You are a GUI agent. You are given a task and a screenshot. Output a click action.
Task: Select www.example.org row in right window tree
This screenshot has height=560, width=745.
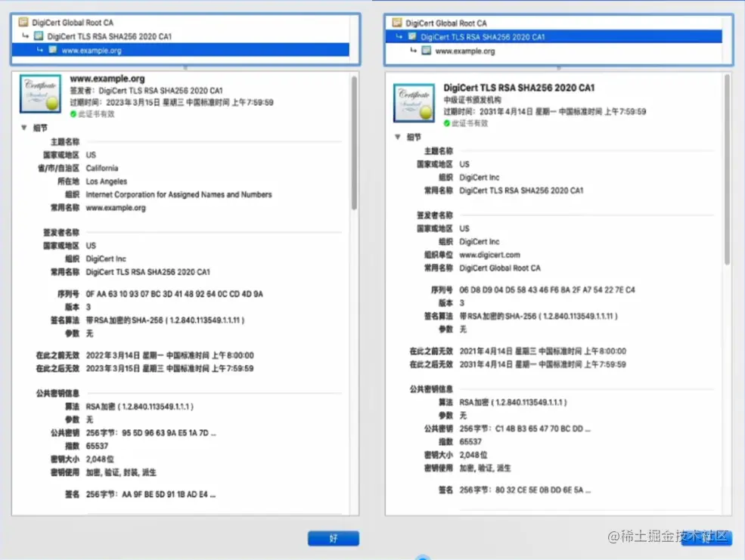pyautogui.click(x=464, y=51)
